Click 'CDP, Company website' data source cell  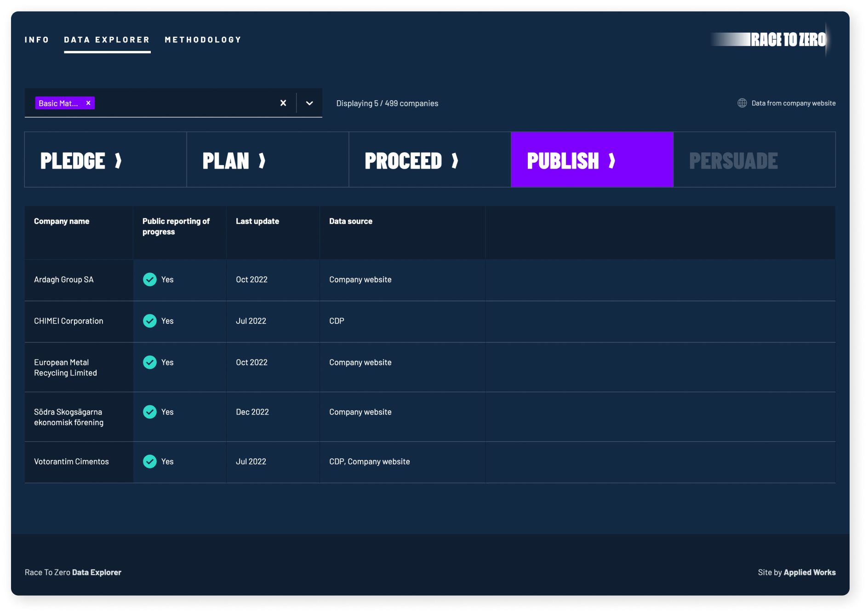click(370, 461)
